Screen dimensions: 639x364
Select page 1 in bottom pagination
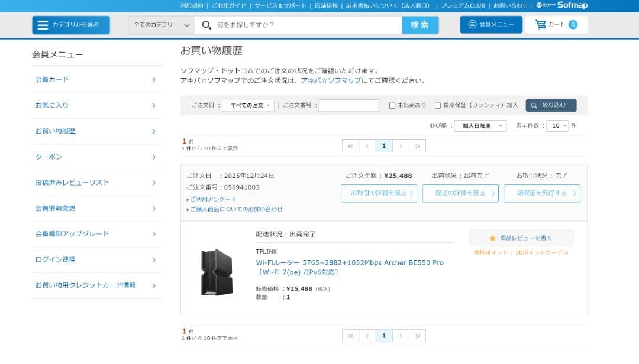(384, 336)
